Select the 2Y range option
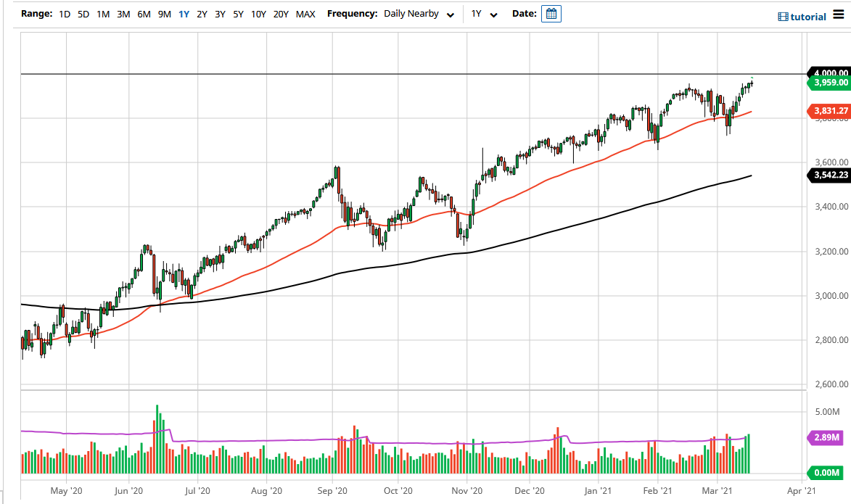 coord(201,13)
